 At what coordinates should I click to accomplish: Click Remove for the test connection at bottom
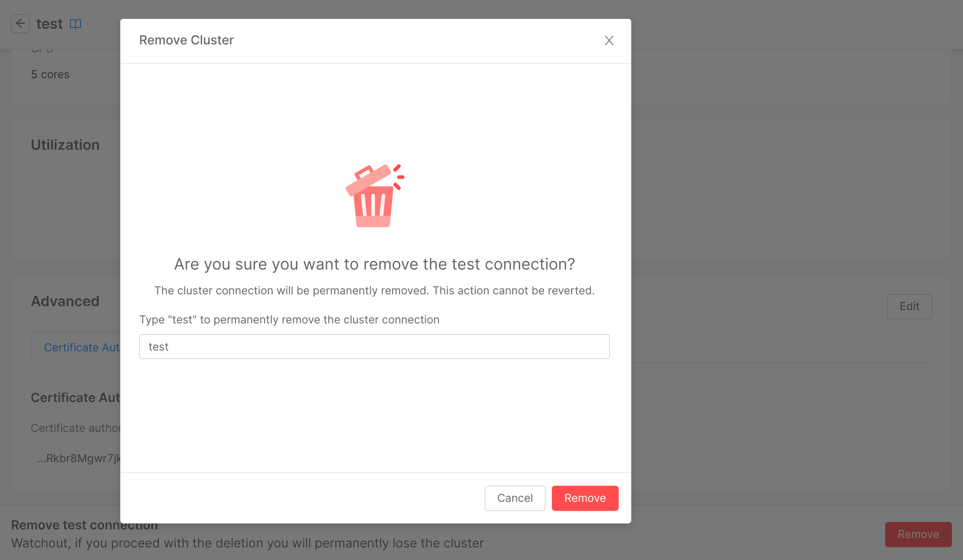click(918, 534)
